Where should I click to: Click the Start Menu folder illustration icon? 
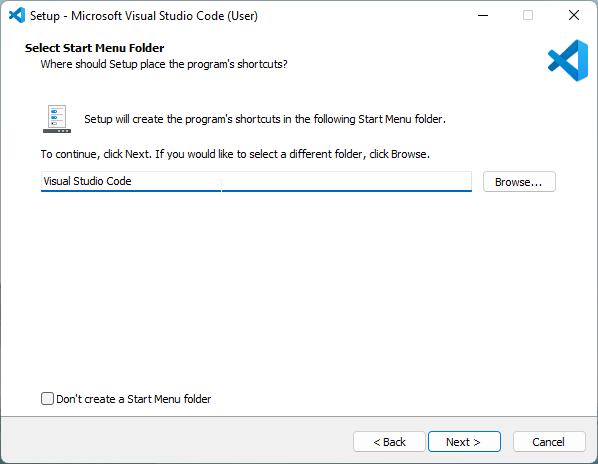[57, 119]
